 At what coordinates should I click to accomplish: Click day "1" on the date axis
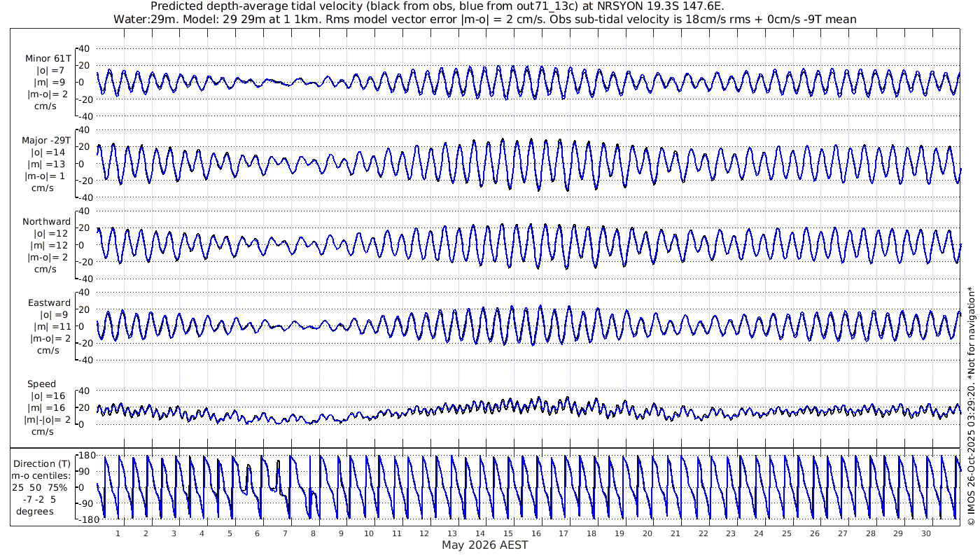[x=118, y=533]
